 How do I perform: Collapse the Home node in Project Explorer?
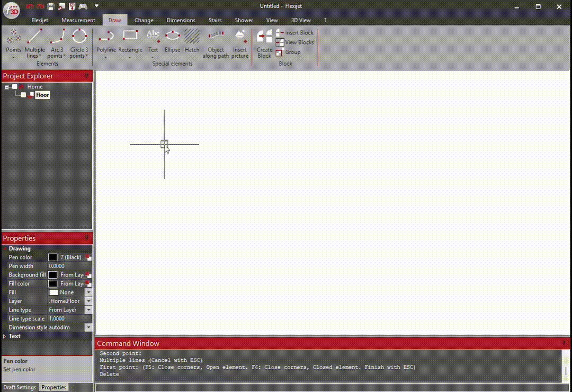(6, 87)
